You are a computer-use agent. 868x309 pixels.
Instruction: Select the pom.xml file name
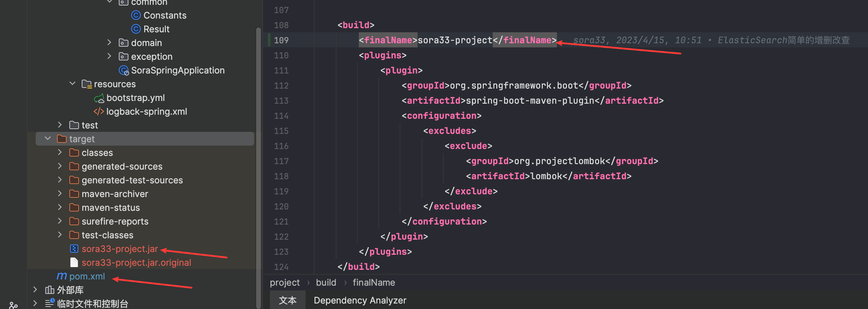click(x=87, y=276)
